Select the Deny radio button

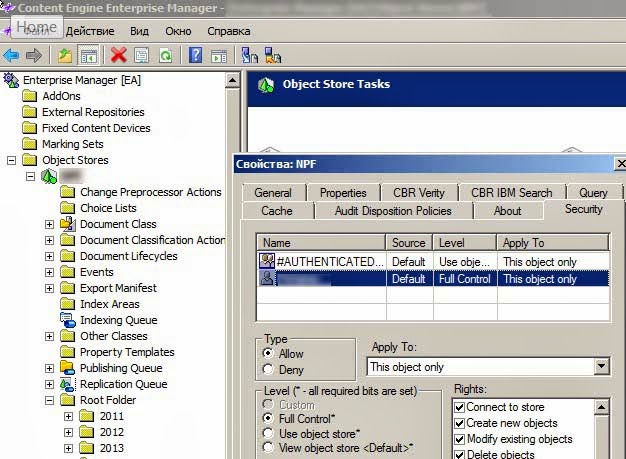click(267, 370)
